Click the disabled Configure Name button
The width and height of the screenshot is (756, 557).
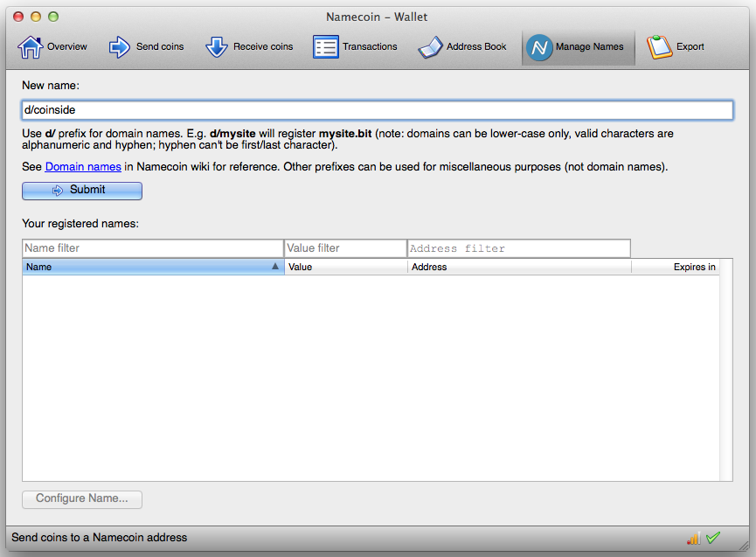[x=82, y=499]
